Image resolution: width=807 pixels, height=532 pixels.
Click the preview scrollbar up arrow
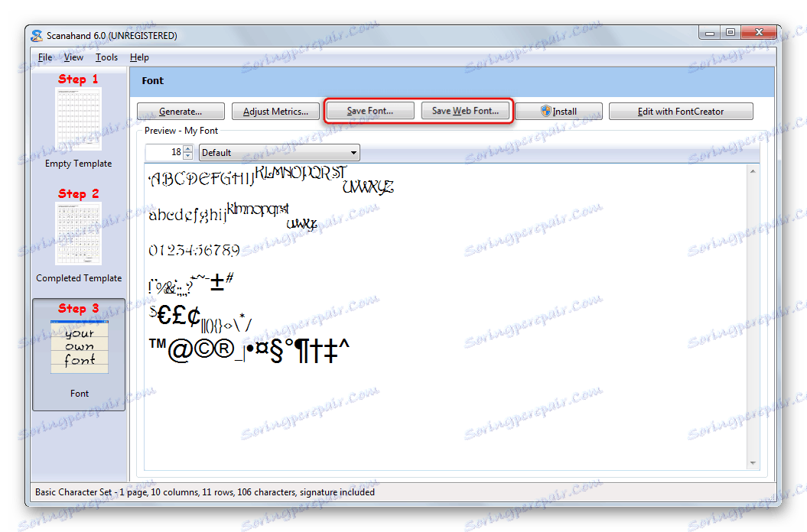(x=753, y=171)
